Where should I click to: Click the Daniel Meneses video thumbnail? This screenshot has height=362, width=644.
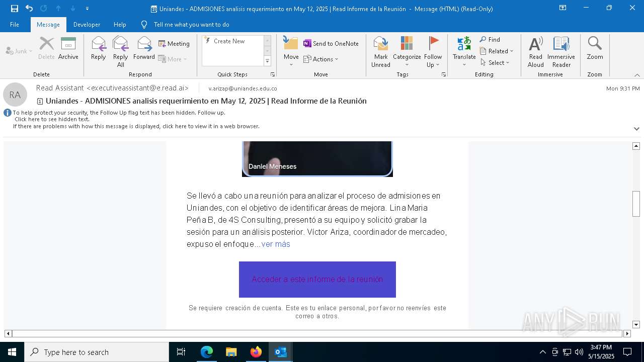(x=317, y=159)
